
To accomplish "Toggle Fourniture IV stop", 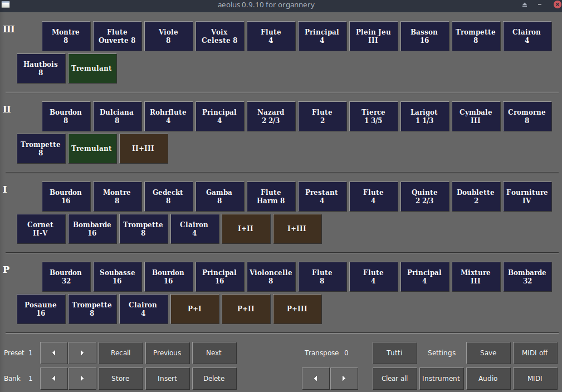I will click(527, 197).
